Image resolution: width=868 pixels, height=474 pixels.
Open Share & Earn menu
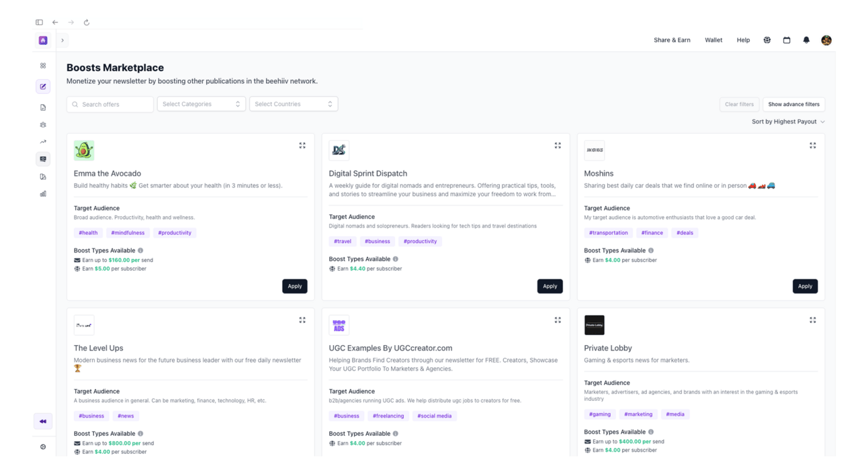(x=672, y=40)
